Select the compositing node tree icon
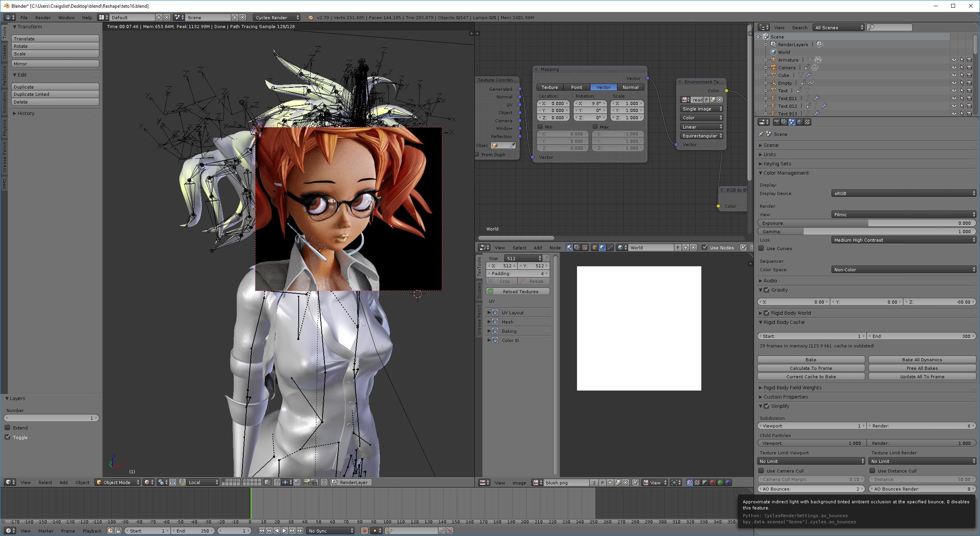 tap(577, 247)
